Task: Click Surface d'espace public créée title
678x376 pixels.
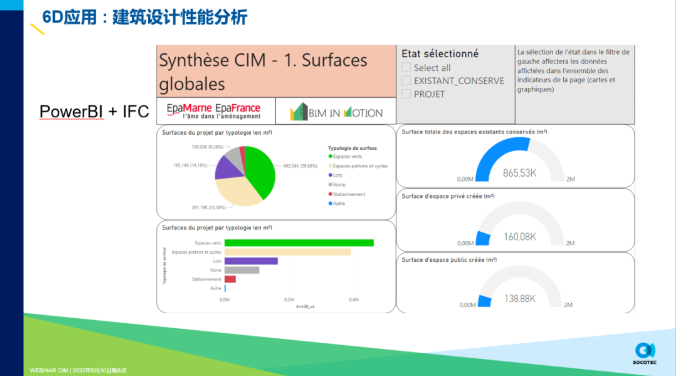Action: pos(449,260)
